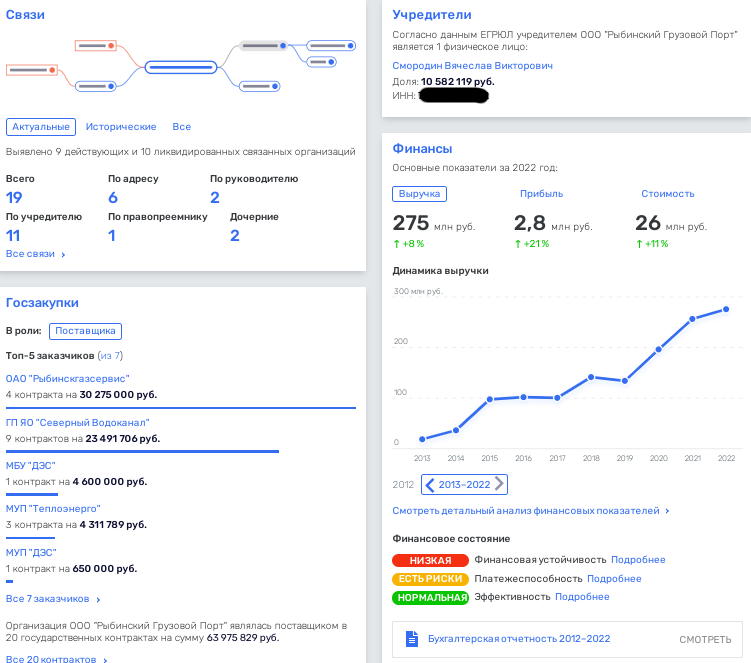Screen dimensions: 751x663
Task: Open customer МУП "Теплоэнерго"
Action: 53,509
